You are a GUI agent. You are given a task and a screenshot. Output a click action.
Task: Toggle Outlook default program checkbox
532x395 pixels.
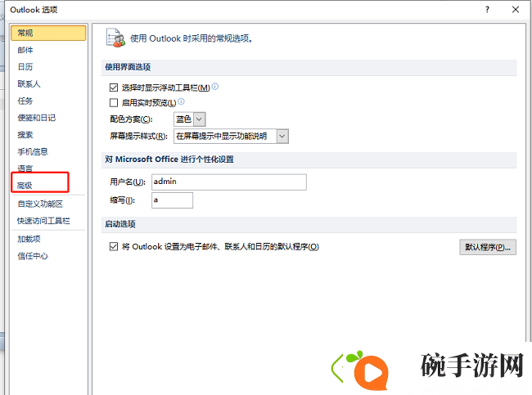coord(114,246)
